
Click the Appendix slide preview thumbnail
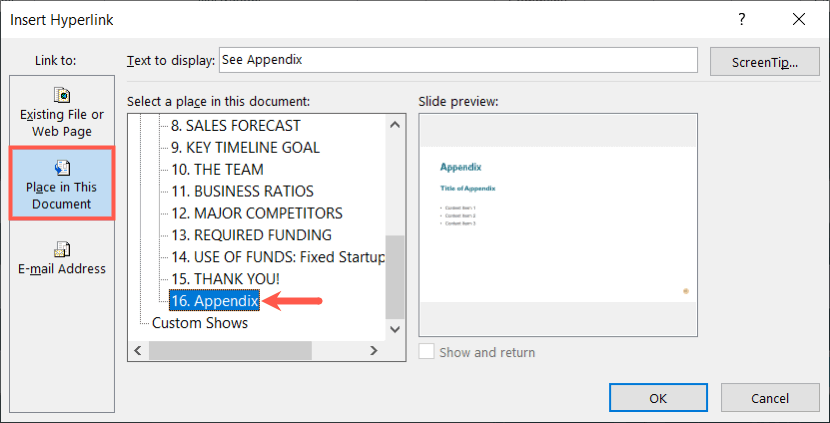point(558,224)
